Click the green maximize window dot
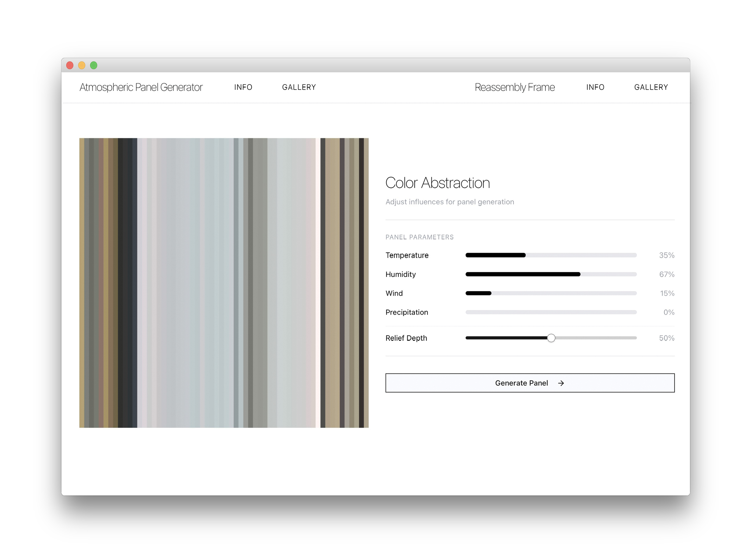The width and height of the screenshot is (756, 544). coord(94,65)
